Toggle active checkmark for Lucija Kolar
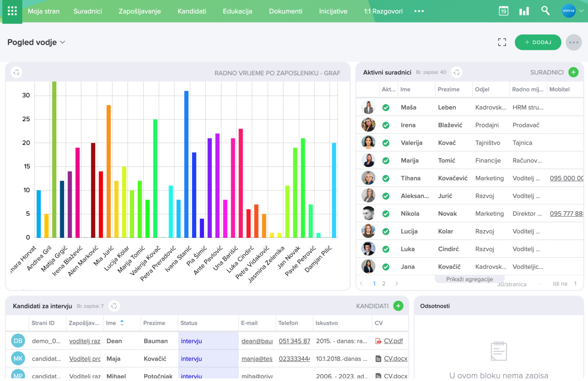Image resolution: width=588 pixels, height=381 pixels. [386, 231]
